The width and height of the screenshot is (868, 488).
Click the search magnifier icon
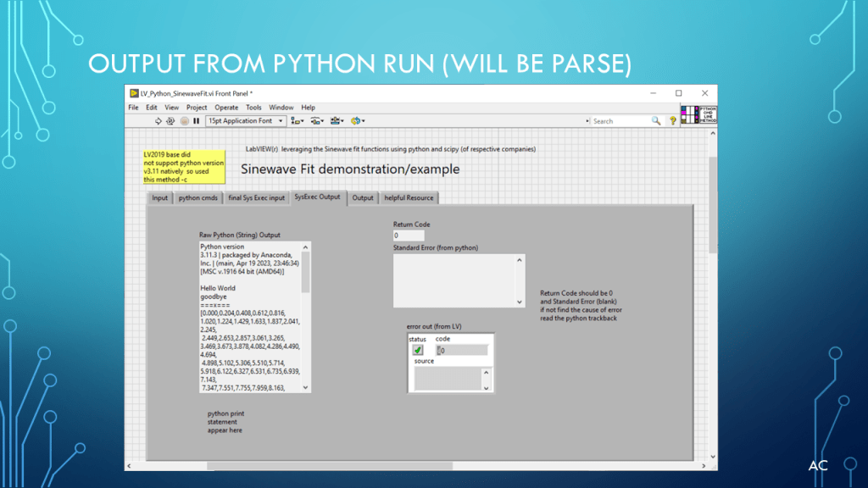point(656,121)
